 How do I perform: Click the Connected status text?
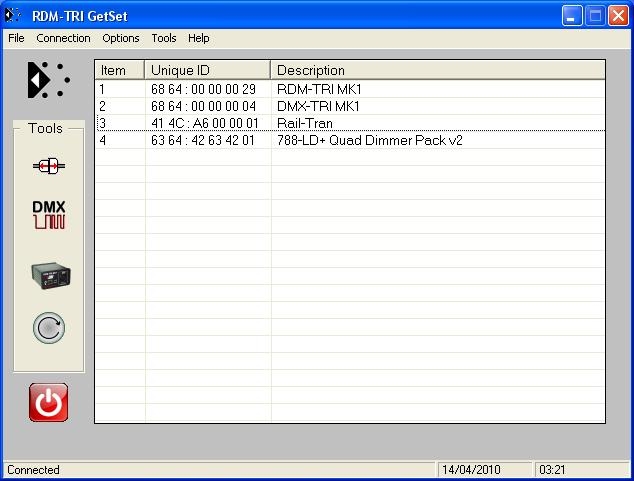tap(34, 470)
